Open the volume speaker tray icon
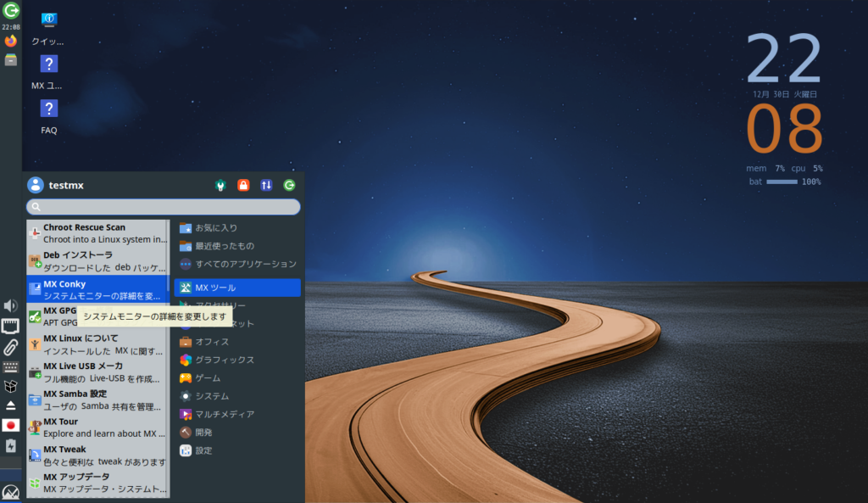 point(10,305)
